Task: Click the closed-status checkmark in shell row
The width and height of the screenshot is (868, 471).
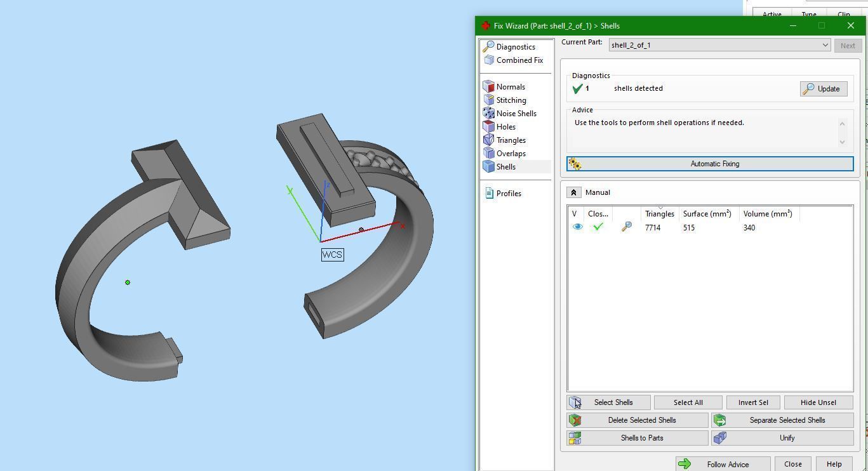Action: click(598, 227)
